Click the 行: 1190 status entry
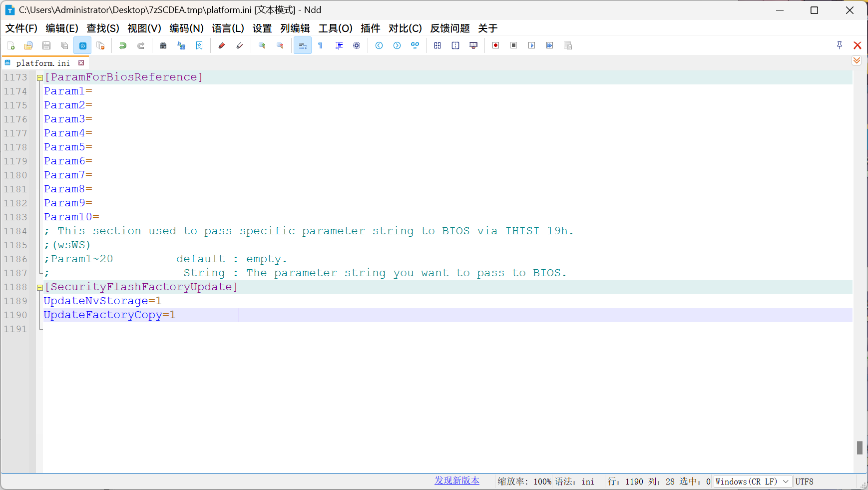 click(626, 482)
